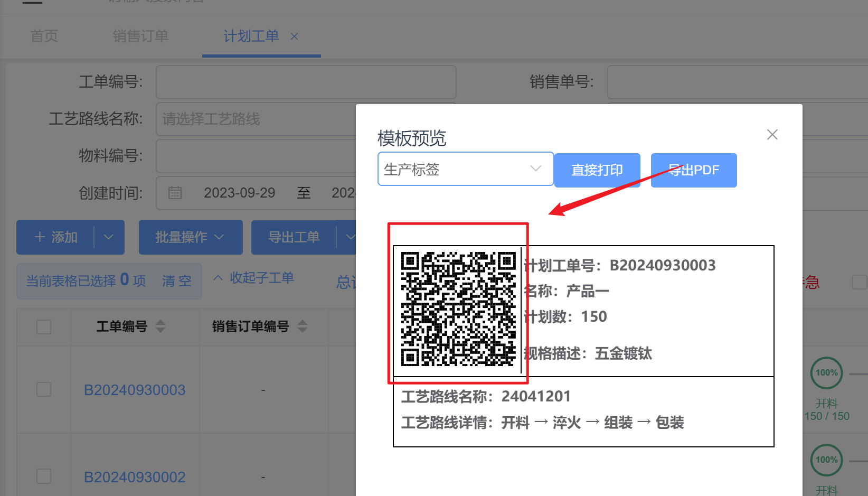Click 清空 to clear selection
This screenshot has width=868, height=496.
tap(177, 281)
